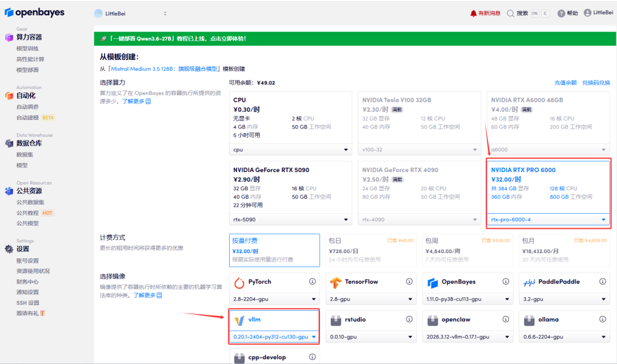Click the search magnifier icon
617x364 pixels.
tap(510, 13)
